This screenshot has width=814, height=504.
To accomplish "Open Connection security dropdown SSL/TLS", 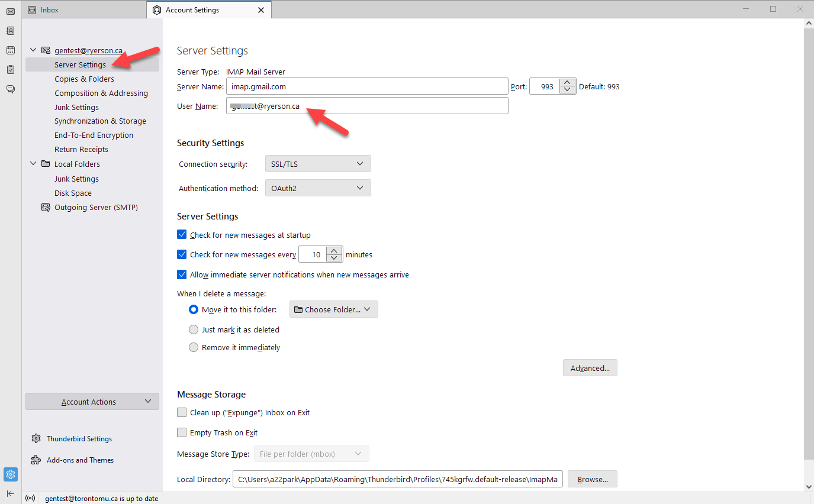I will pyautogui.click(x=318, y=164).
